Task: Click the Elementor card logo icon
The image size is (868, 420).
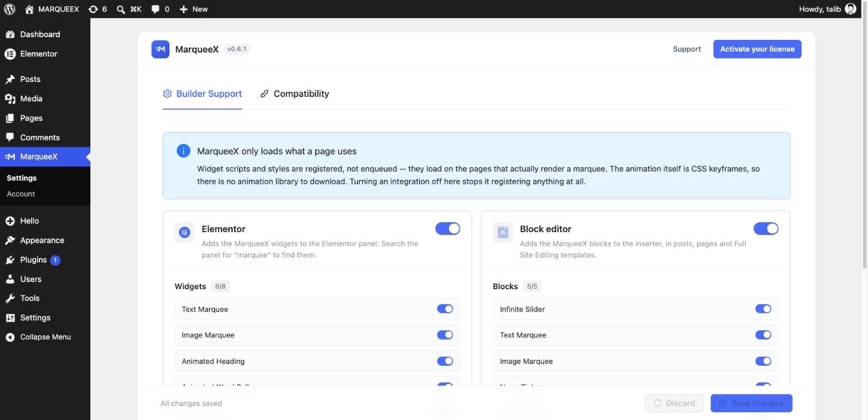Action: point(184,232)
